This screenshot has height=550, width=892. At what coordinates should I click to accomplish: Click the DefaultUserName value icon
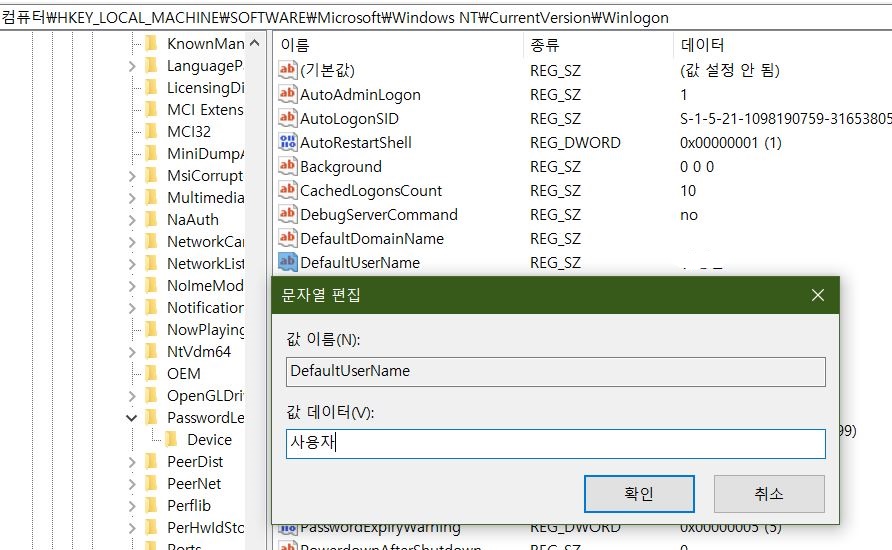287,262
